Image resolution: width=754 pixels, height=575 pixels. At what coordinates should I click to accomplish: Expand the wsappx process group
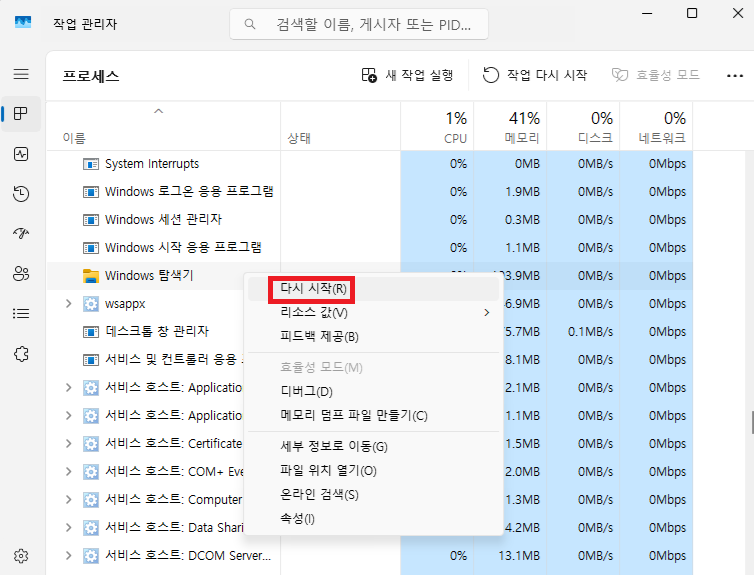coord(68,303)
